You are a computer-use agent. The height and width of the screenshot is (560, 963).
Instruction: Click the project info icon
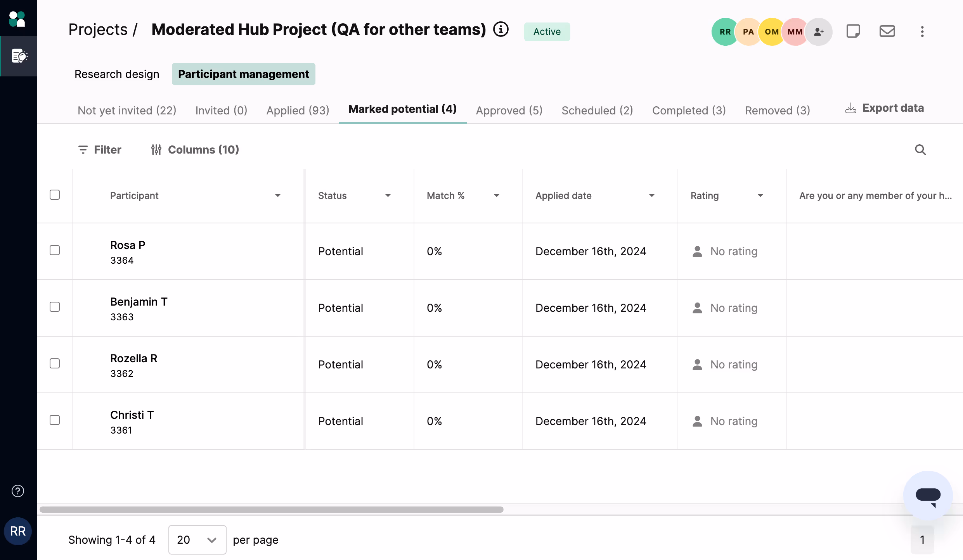pos(501,29)
